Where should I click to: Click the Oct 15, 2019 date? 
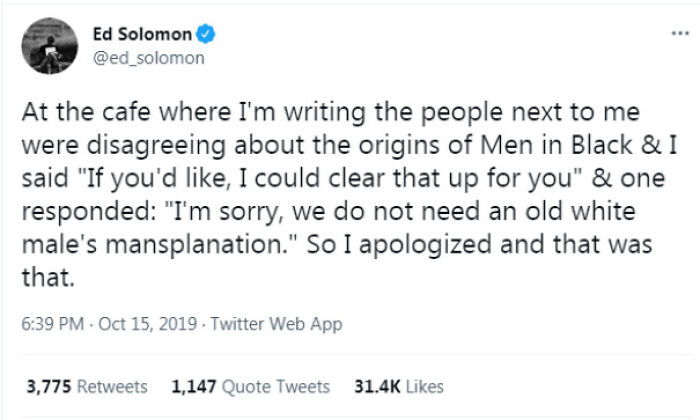(x=134, y=324)
